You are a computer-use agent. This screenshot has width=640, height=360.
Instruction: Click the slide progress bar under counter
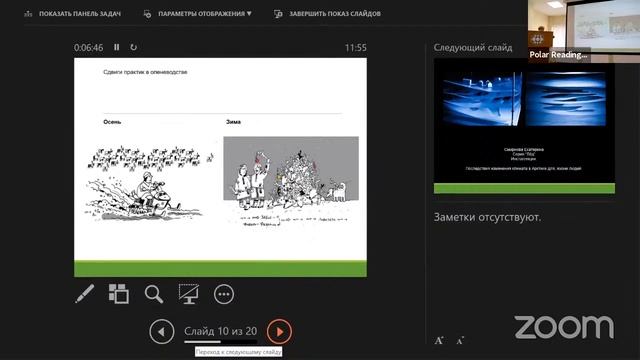[x=220, y=342]
